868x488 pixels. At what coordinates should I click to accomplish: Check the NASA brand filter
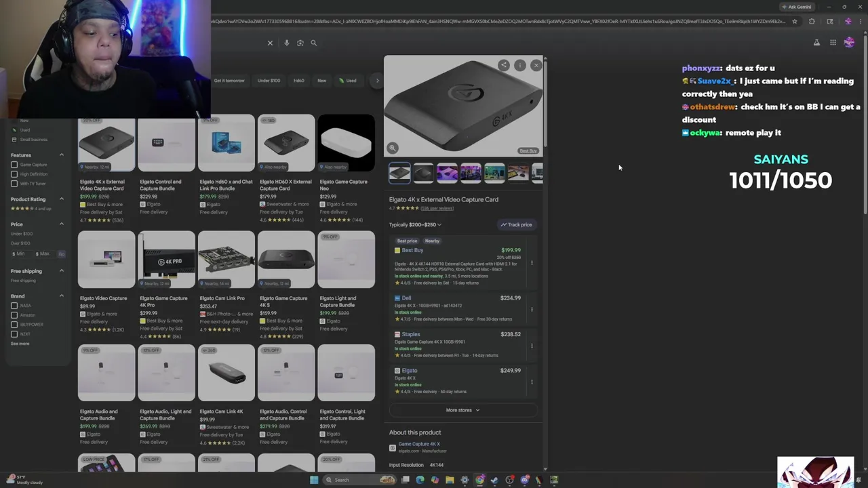click(14, 306)
